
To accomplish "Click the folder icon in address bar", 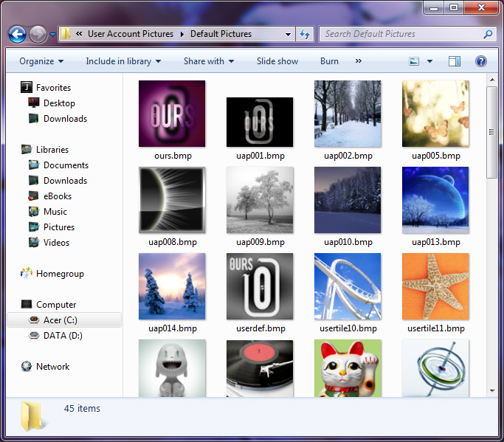I will (66, 33).
